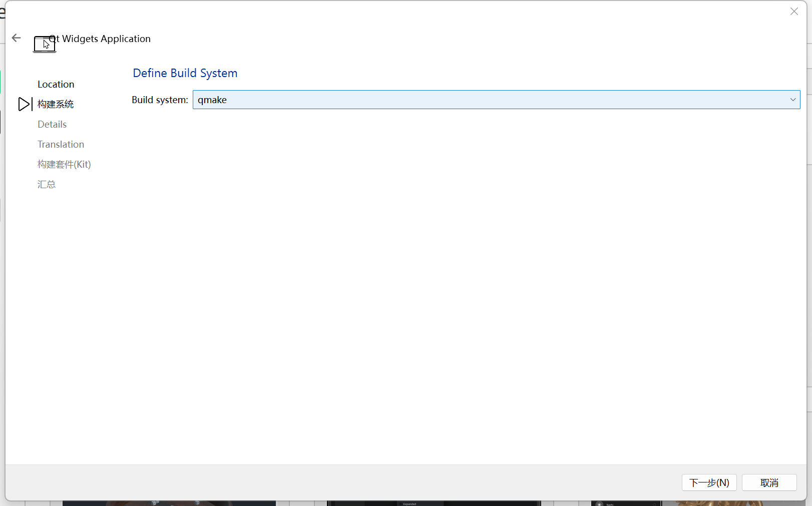Open the Build system qmake combo box

496,100
